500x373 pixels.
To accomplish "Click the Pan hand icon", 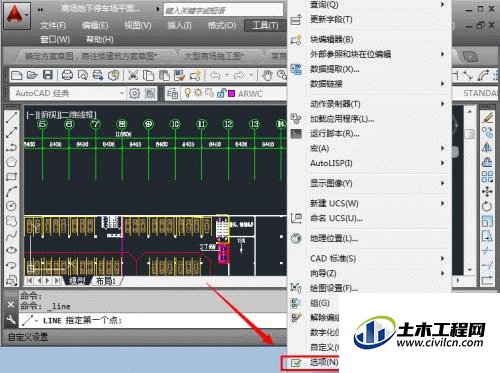I will pyautogui.click(x=267, y=75).
